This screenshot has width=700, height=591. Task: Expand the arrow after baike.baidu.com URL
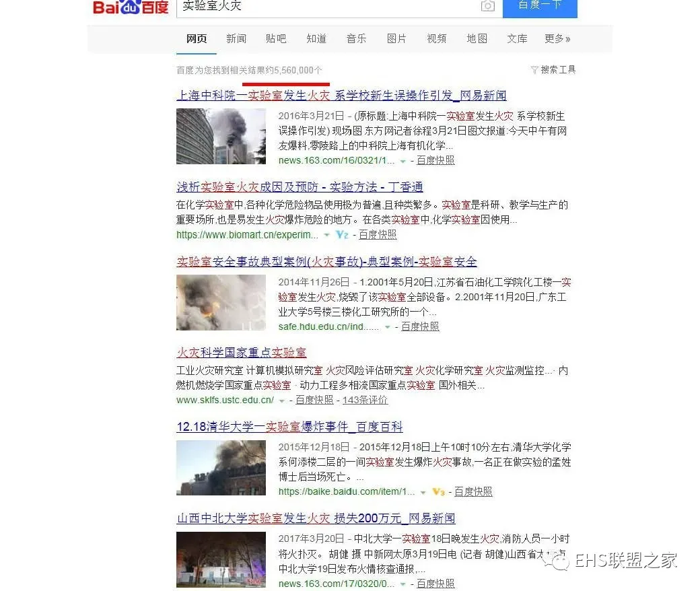point(423,493)
